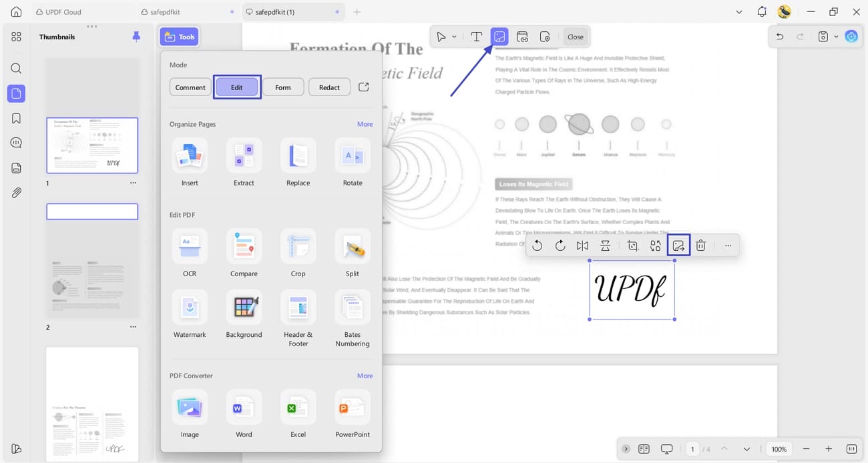Flip image horizontally

tap(582, 246)
